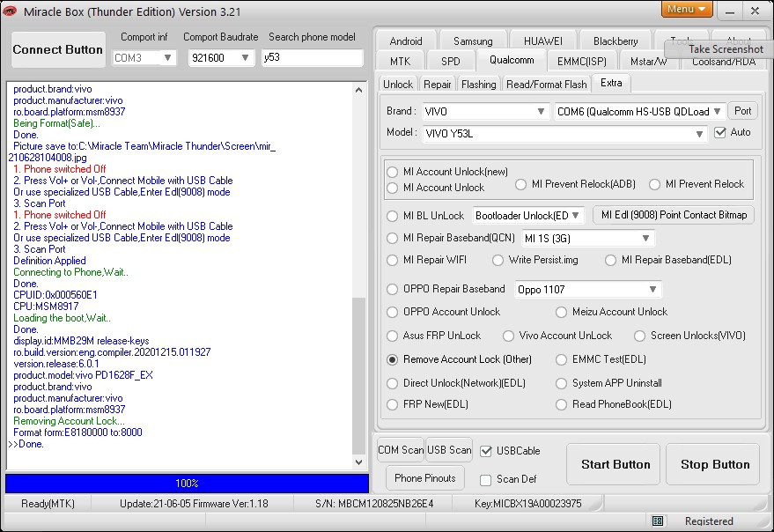
Task: Select the Extra sub-tab
Action: (x=611, y=83)
